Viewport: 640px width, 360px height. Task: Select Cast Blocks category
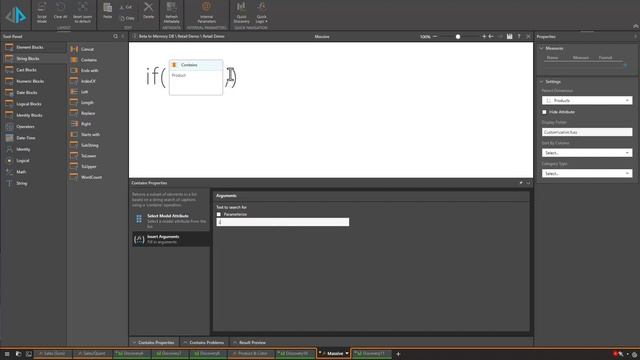[x=34, y=70]
